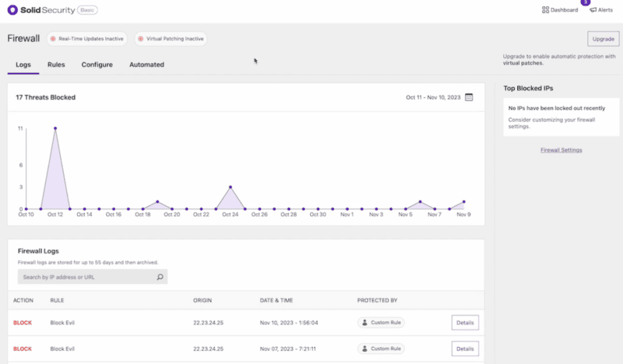Image resolution: width=623 pixels, height=364 pixels.
Task: Click the Oct 12 peak data point
Action: (55, 128)
